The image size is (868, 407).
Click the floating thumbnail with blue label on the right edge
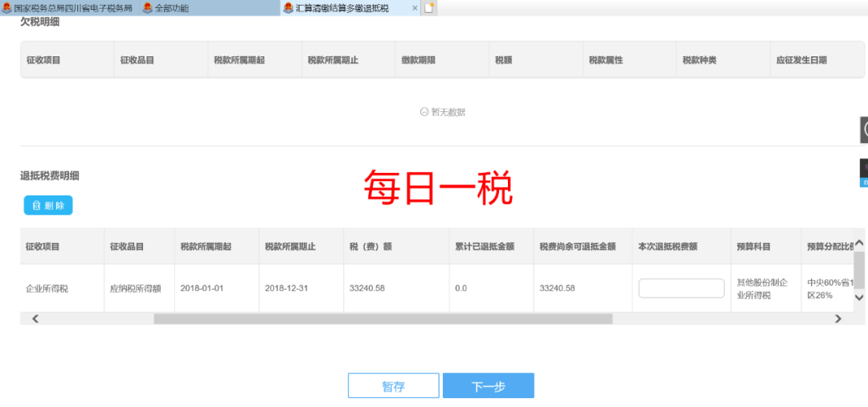(864, 173)
